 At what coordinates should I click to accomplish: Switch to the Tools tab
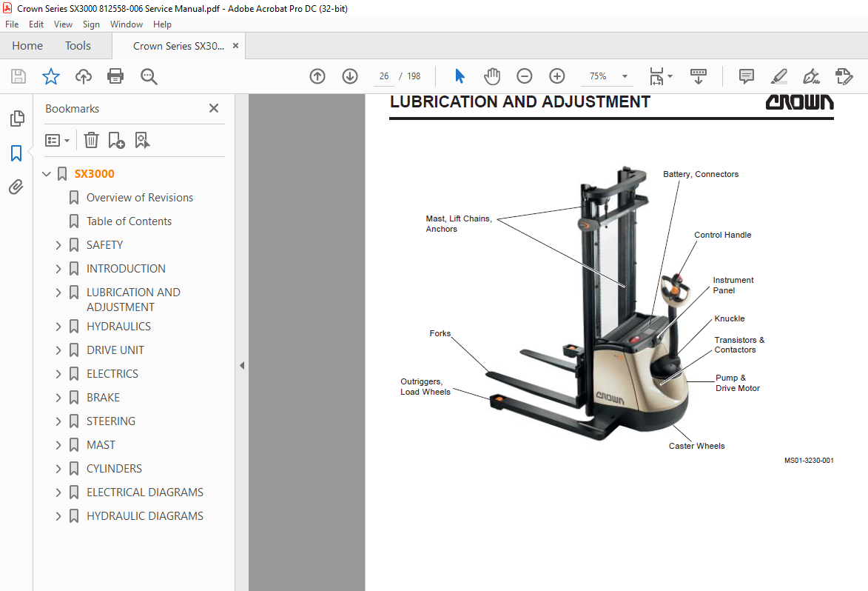pyautogui.click(x=78, y=46)
